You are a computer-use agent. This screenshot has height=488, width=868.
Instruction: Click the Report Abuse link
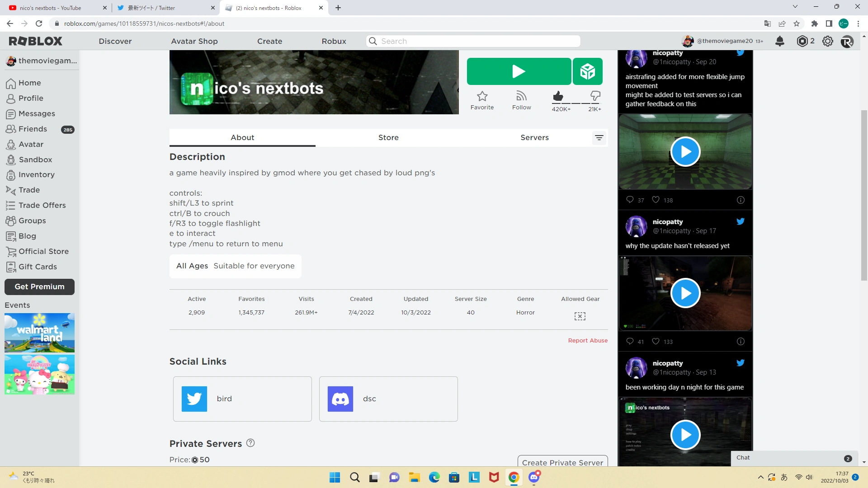tap(588, 340)
